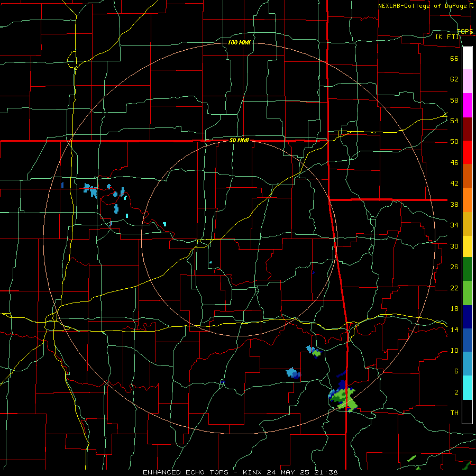Click the "[K FT]" legend units label
476x476 pixels.
[447, 36]
